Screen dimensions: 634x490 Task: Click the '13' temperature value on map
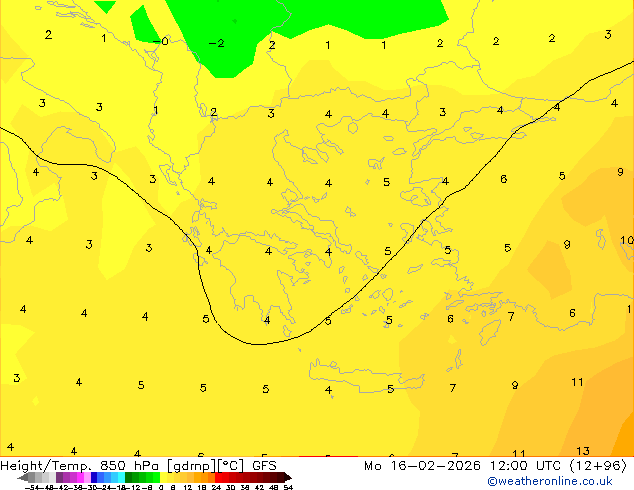point(583,451)
